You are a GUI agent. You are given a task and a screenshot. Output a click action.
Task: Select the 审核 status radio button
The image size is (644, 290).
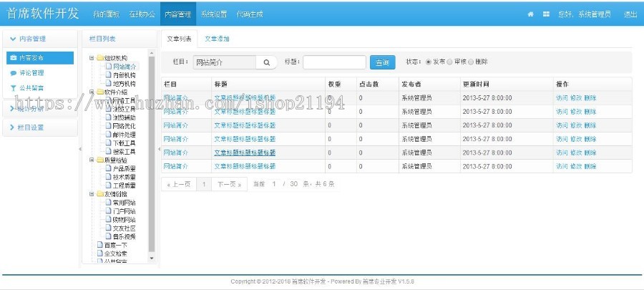[x=450, y=62]
